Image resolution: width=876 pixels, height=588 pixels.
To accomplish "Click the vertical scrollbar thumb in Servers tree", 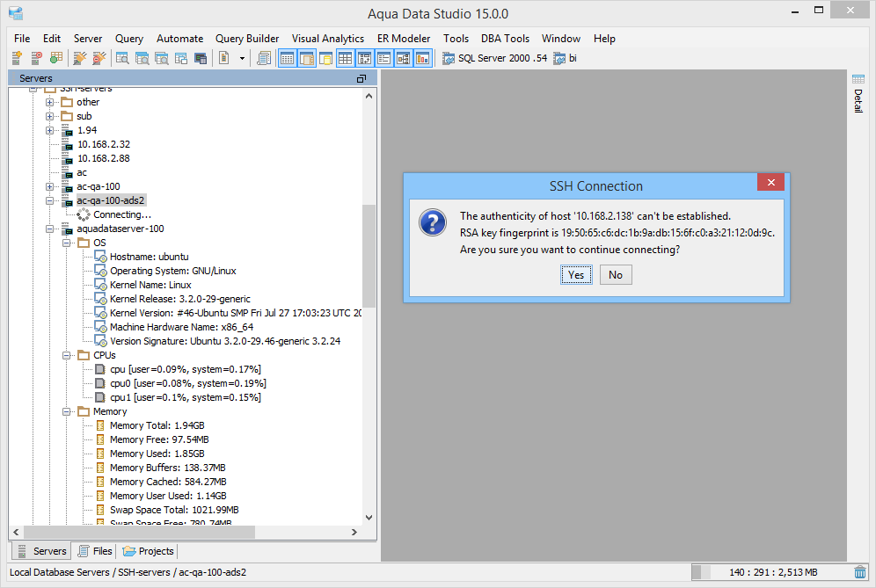I will point(369,256).
